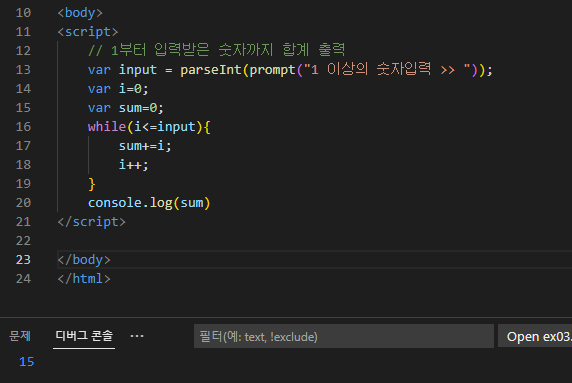
Task: Focus the 필터 filter input field
Action: pyautogui.click(x=344, y=336)
